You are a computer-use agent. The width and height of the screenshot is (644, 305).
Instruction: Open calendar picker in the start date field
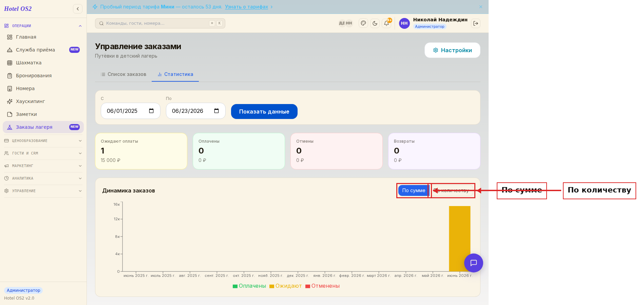point(151,111)
